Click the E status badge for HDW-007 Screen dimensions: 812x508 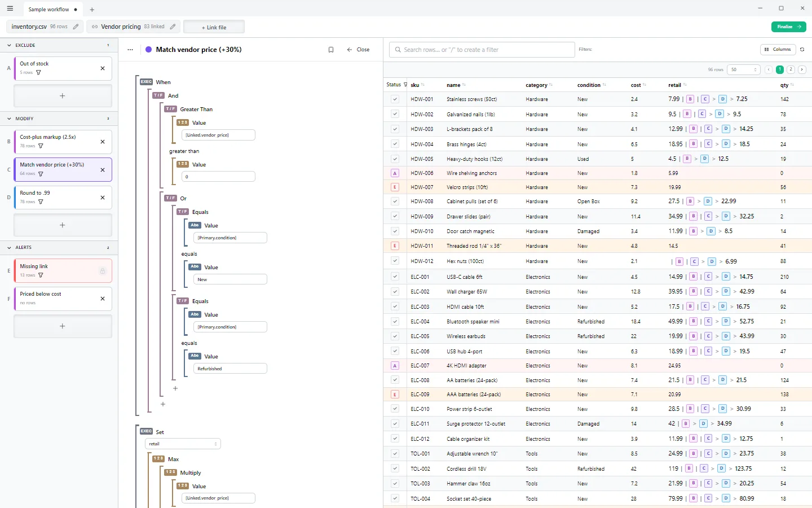395,187
